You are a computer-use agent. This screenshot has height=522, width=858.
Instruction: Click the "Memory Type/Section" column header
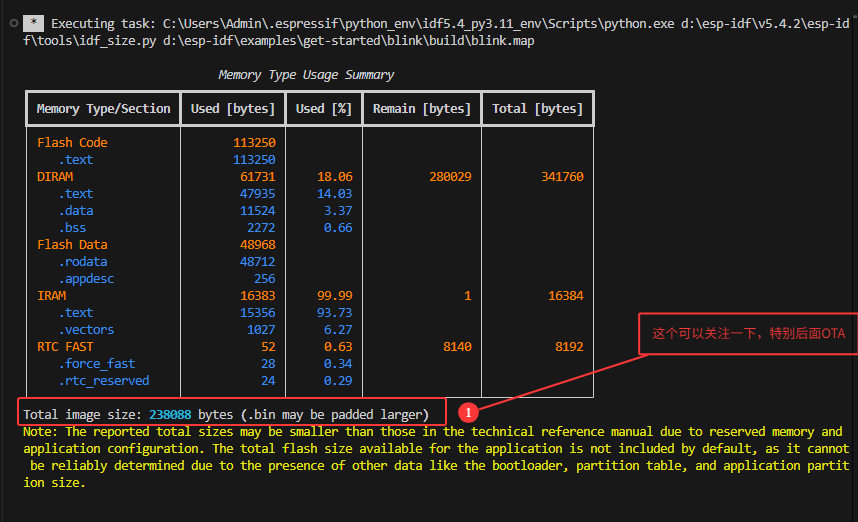click(103, 108)
